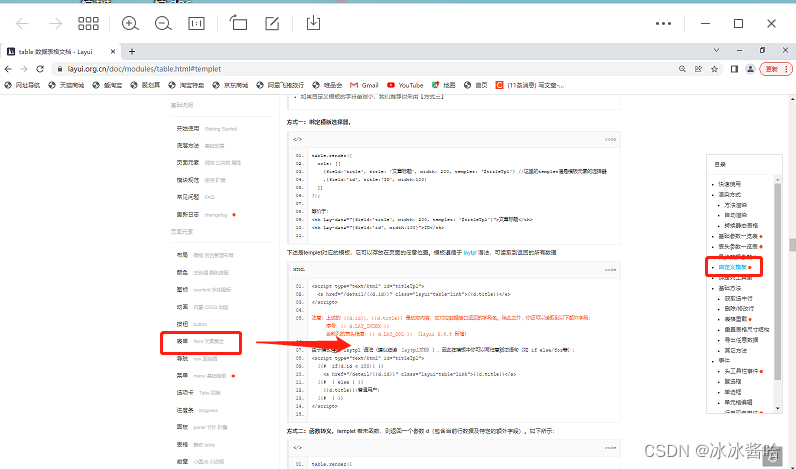Open the button sidebar item
Viewport: 796px width, 469px height.
click(x=192, y=324)
